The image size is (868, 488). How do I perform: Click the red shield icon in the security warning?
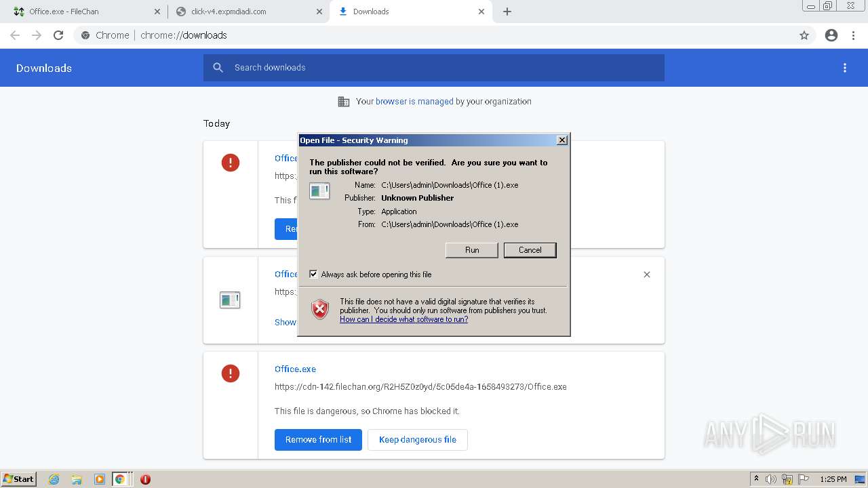click(320, 310)
